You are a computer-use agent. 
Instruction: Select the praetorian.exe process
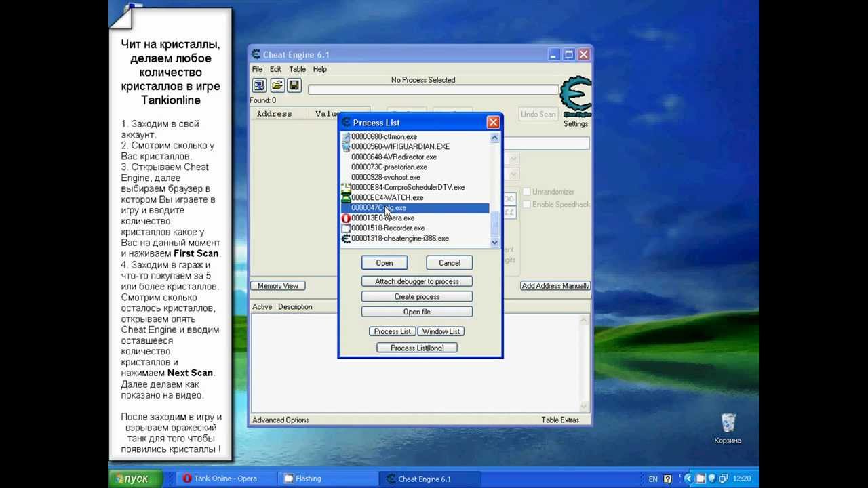[x=414, y=167]
